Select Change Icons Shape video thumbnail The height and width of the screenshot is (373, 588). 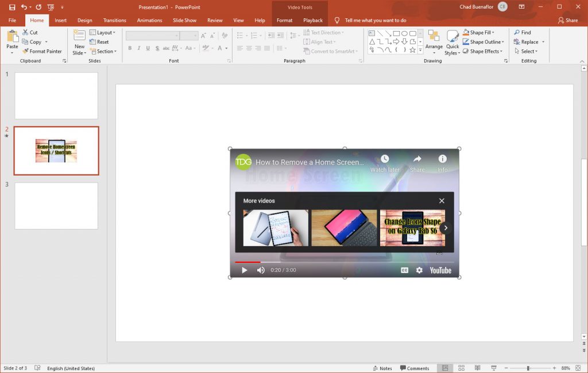coord(412,228)
